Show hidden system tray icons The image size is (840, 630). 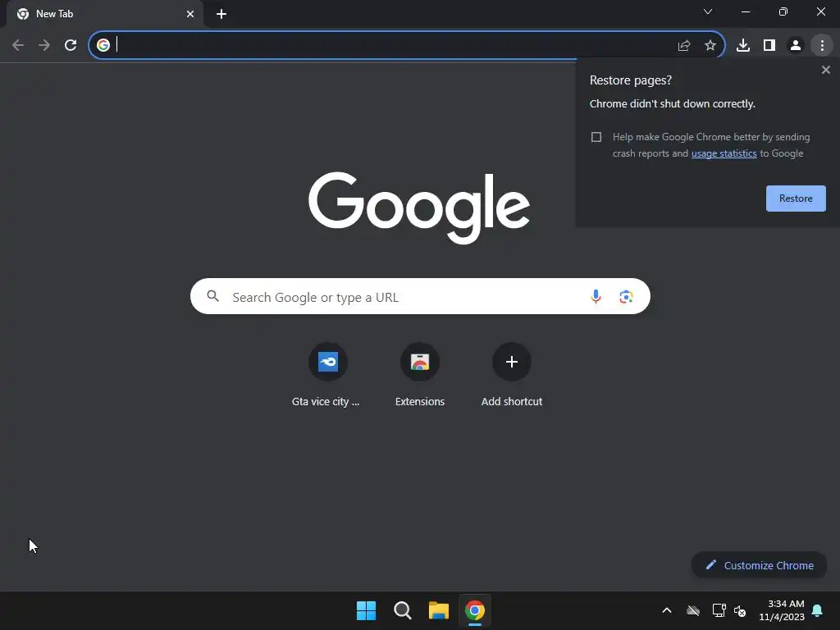(x=667, y=610)
